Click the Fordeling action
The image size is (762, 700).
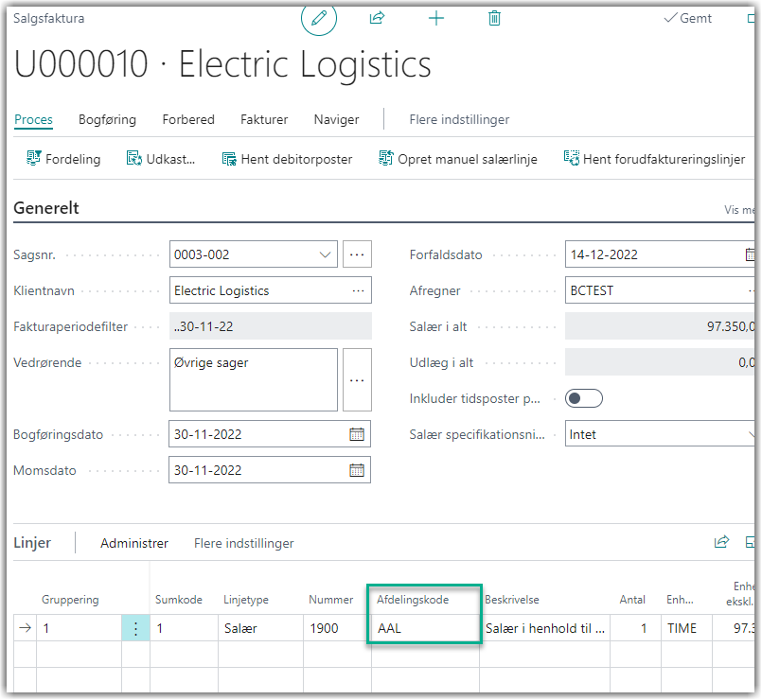tap(63, 159)
